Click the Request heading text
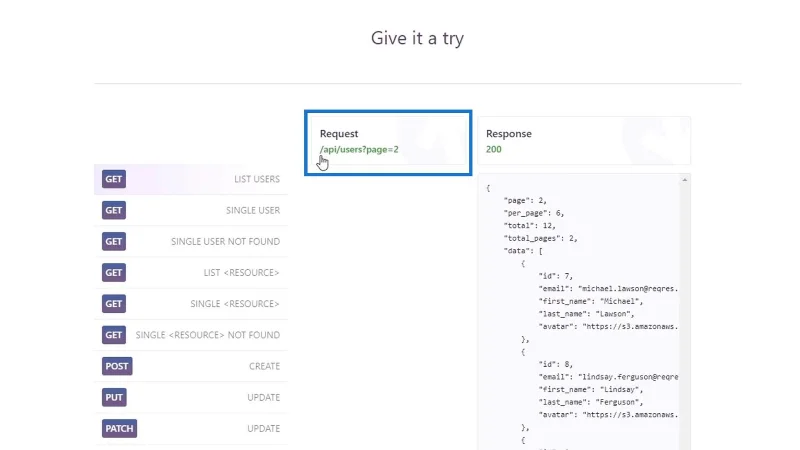Image resolution: width=800 pixels, height=450 pixels. pyautogui.click(x=339, y=134)
